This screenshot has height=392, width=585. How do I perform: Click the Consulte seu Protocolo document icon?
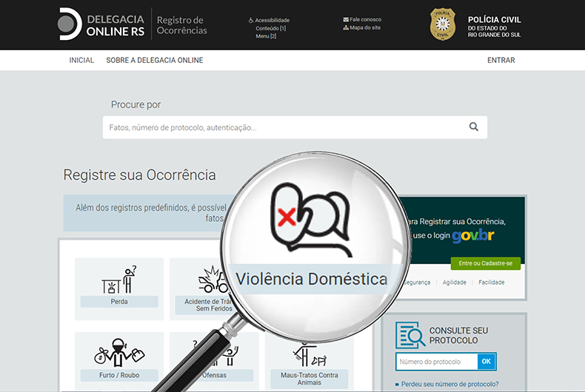tap(409, 334)
